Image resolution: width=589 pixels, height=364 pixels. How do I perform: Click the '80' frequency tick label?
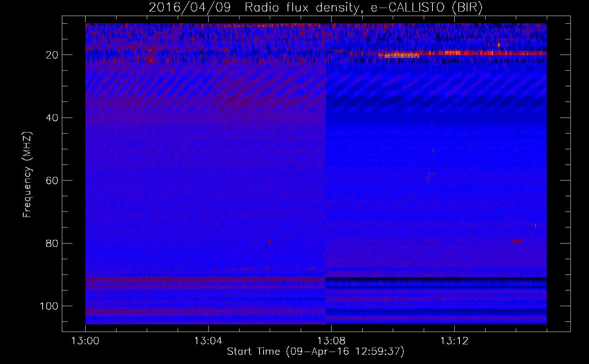tap(52, 243)
